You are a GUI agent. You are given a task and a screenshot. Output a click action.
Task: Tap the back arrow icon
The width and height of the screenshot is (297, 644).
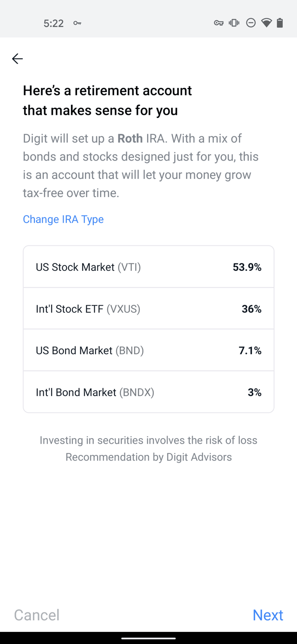tap(18, 59)
